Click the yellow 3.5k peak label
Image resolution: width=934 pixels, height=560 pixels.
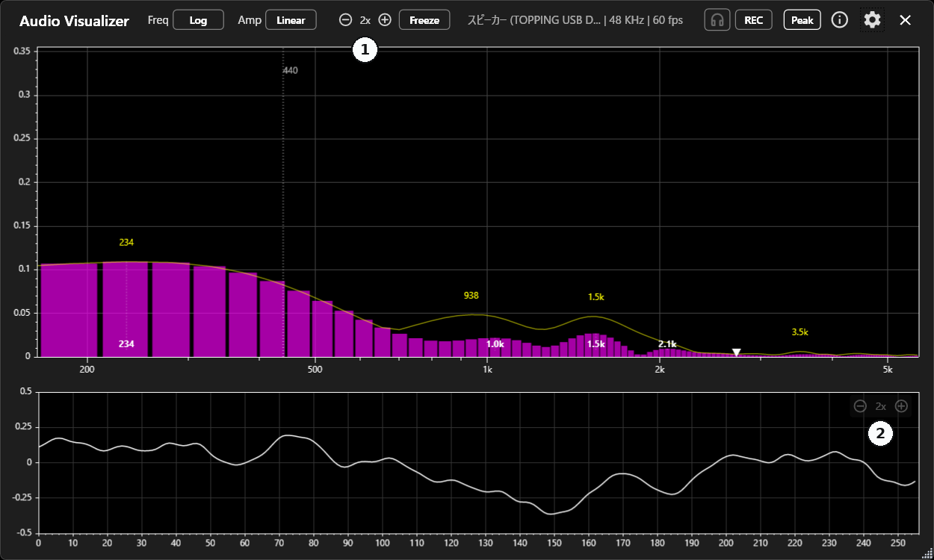(x=800, y=332)
